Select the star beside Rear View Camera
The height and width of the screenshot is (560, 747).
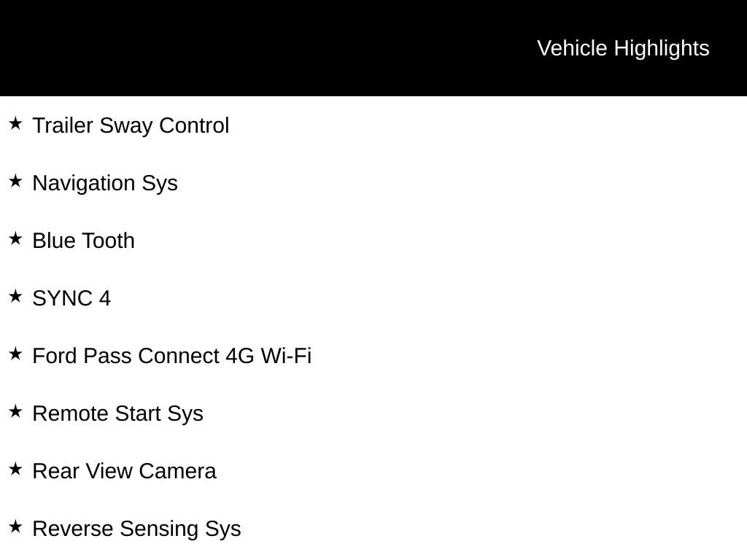click(x=15, y=469)
